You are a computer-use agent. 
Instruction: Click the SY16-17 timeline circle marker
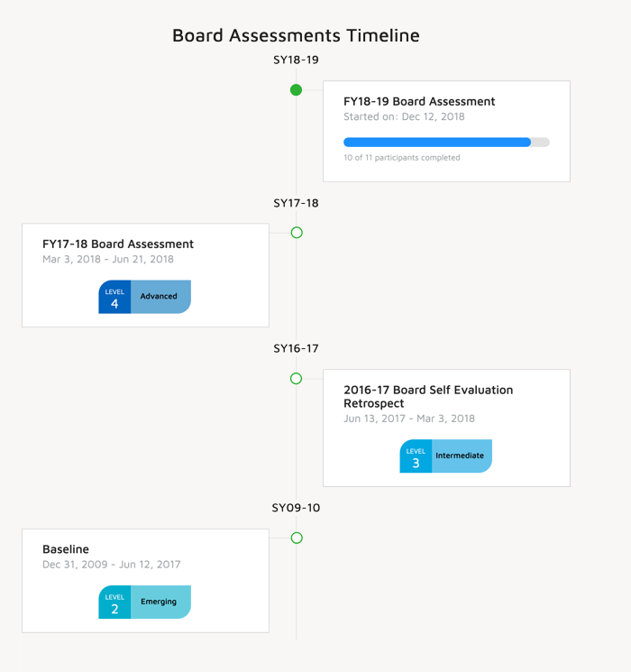[x=296, y=379]
